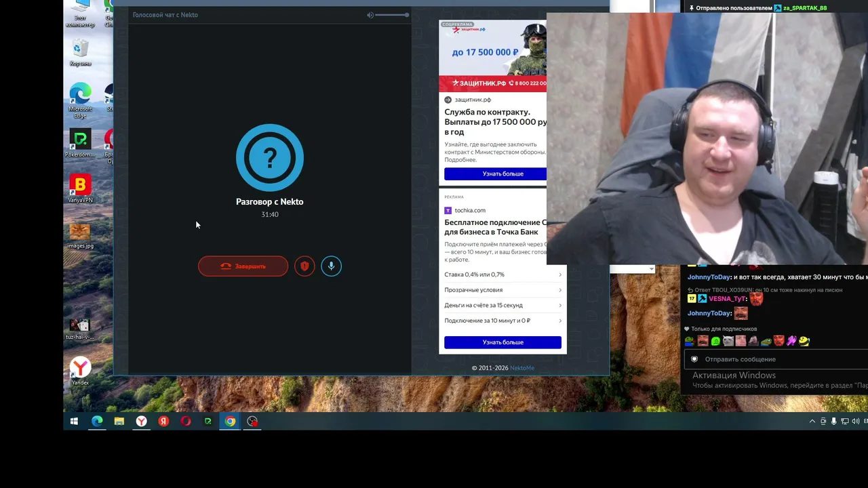Click the streamer webcam overlay

(707, 139)
